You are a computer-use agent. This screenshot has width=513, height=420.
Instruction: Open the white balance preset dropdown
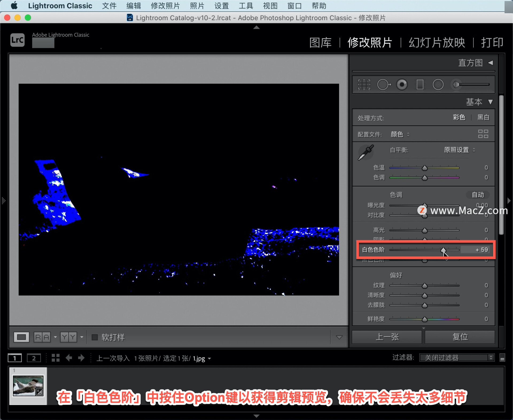[460, 150]
